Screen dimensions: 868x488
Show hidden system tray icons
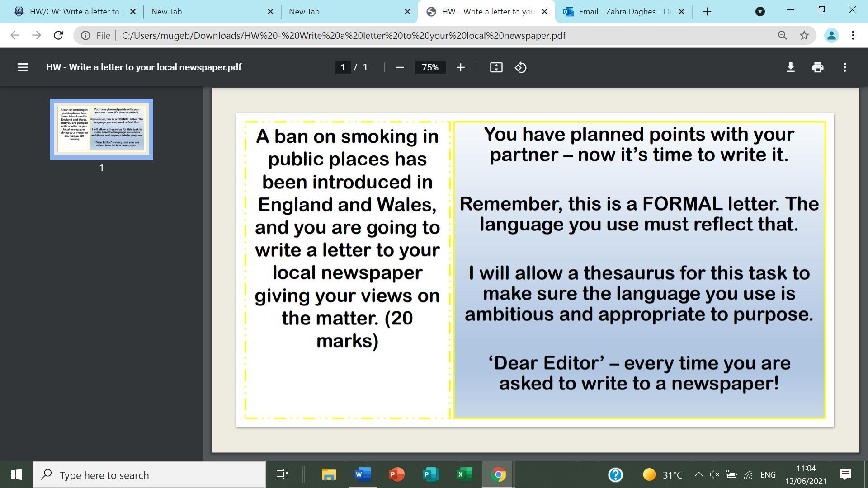[698, 474]
